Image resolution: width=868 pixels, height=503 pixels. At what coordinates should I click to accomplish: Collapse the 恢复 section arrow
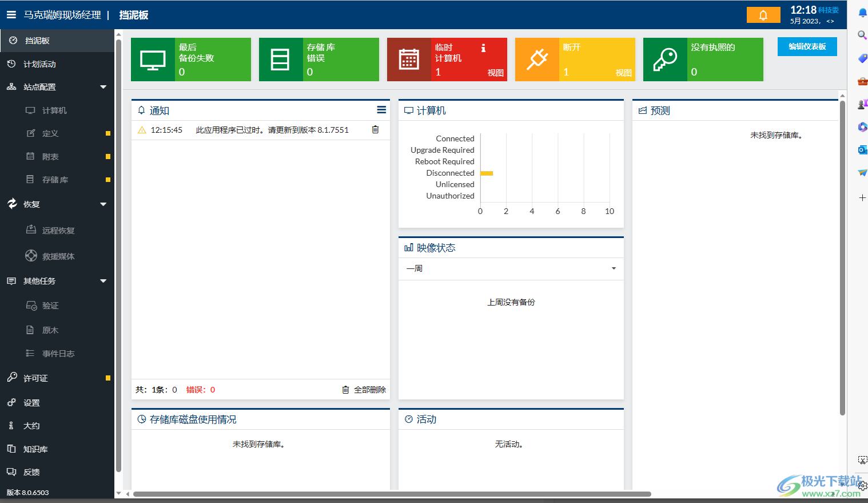pyautogui.click(x=103, y=204)
